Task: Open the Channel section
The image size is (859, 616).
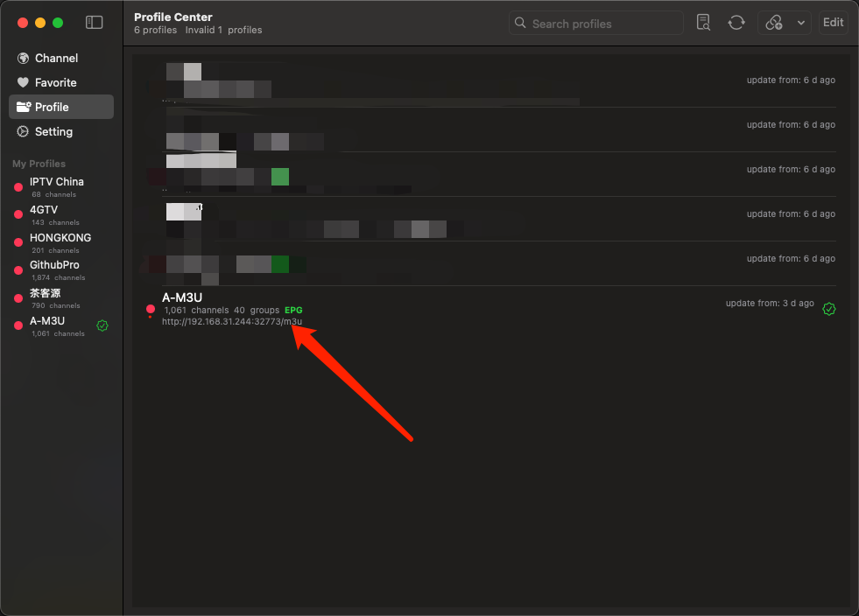Action: [x=56, y=58]
